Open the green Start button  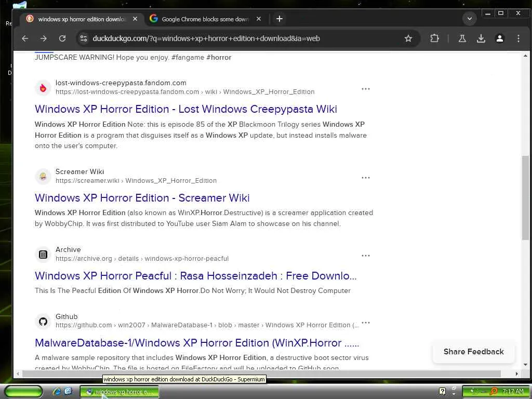23,392
